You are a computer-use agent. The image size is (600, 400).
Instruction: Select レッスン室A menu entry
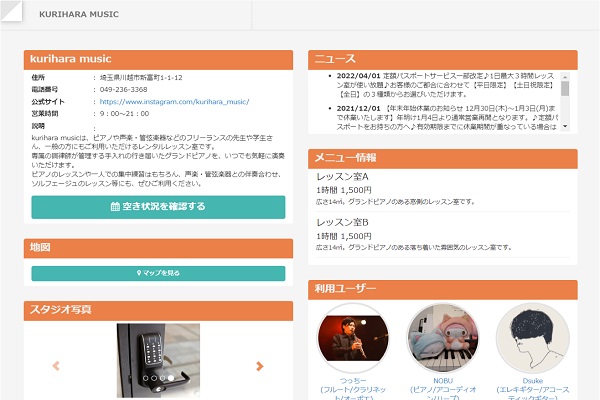pos(342,177)
